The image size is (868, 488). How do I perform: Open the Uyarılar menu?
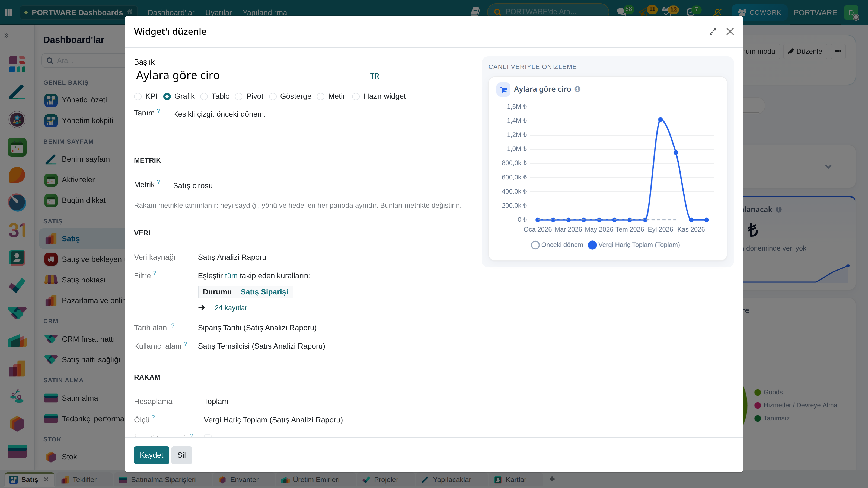[x=218, y=12]
